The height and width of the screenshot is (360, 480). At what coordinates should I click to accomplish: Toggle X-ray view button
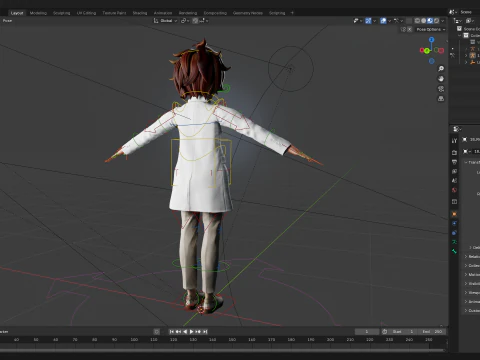point(409,21)
